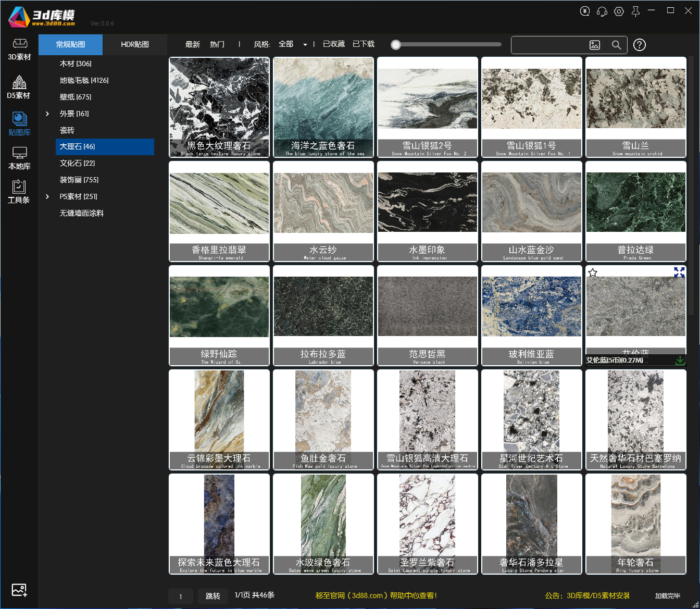This screenshot has height=609, width=700.
Task: Open the 3D素材 section in the sidebar
Action: pyautogui.click(x=19, y=49)
